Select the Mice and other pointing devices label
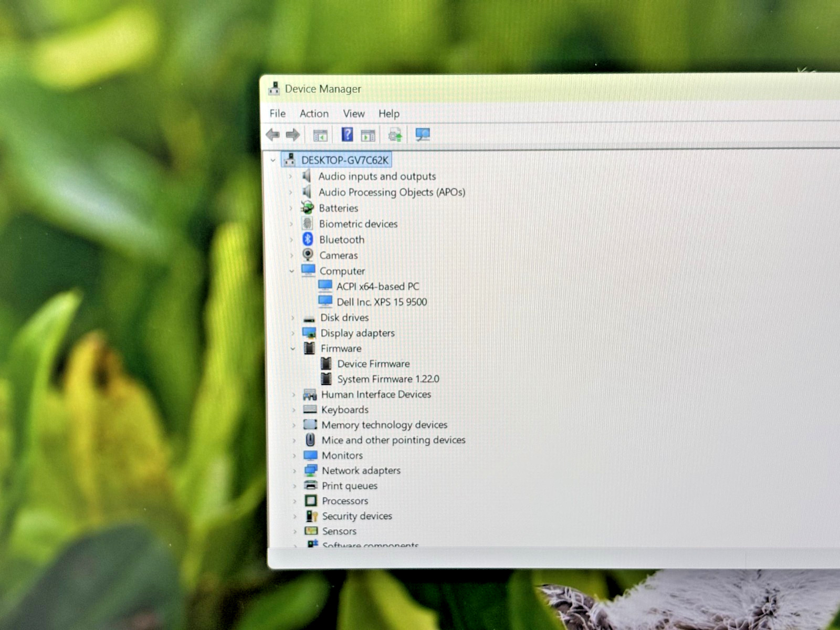 coord(394,440)
